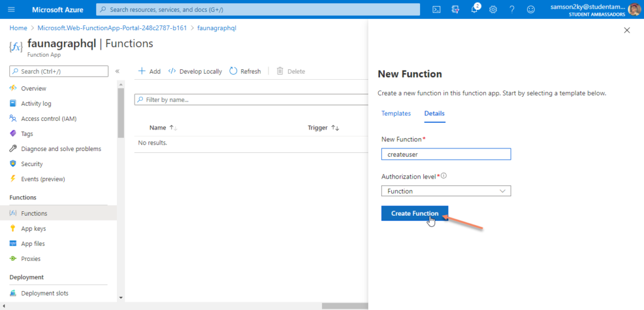Select the Details tab

click(434, 113)
